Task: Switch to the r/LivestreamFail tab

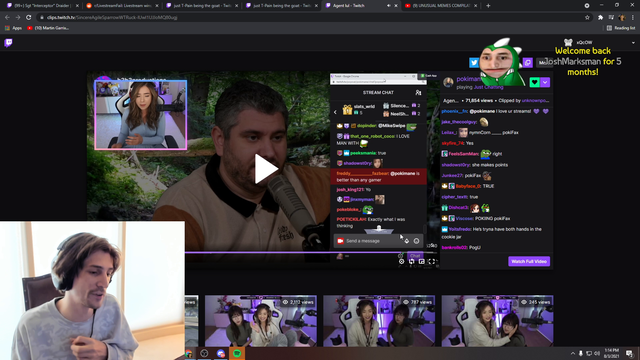Action: [122, 6]
